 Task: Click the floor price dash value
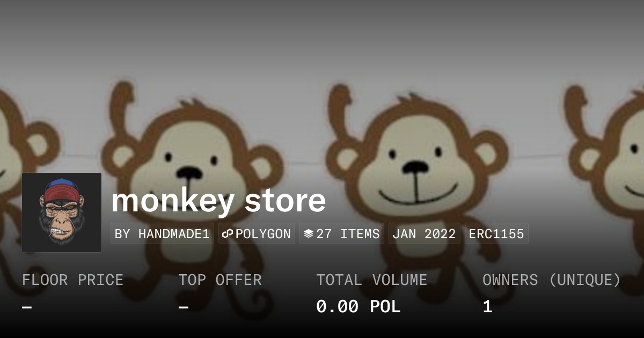[x=27, y=307]
